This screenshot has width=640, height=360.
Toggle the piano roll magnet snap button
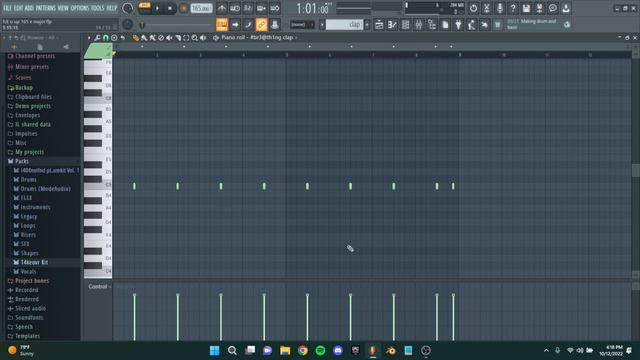pos(106,38)
